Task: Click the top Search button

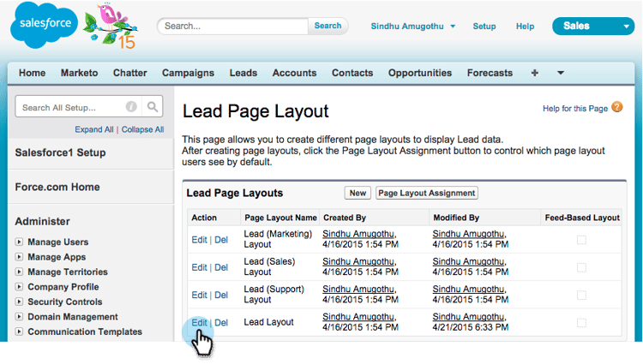Action: [x=328, y=26]
